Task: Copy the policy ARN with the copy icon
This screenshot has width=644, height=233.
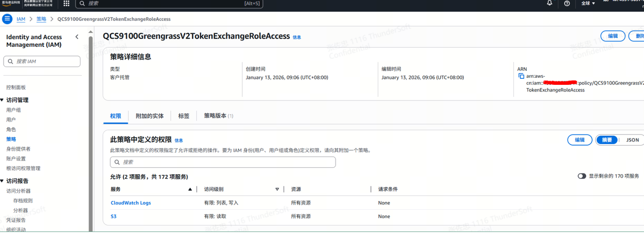Action: pos(521,76)
